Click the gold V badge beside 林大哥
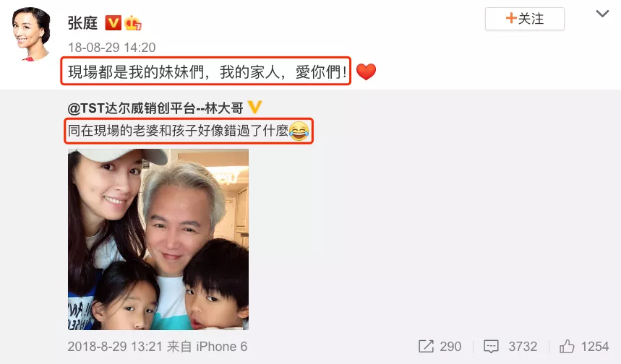Viewport: 621px width, 364px height. [x=254, y=107]
